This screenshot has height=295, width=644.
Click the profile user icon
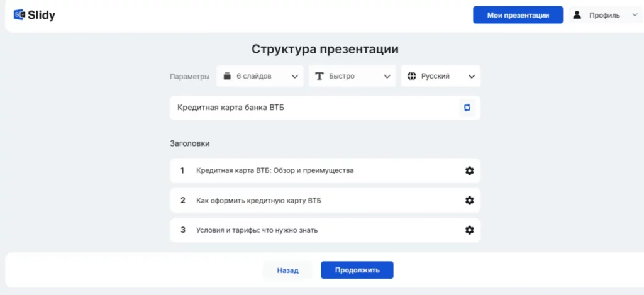[577, 15]
